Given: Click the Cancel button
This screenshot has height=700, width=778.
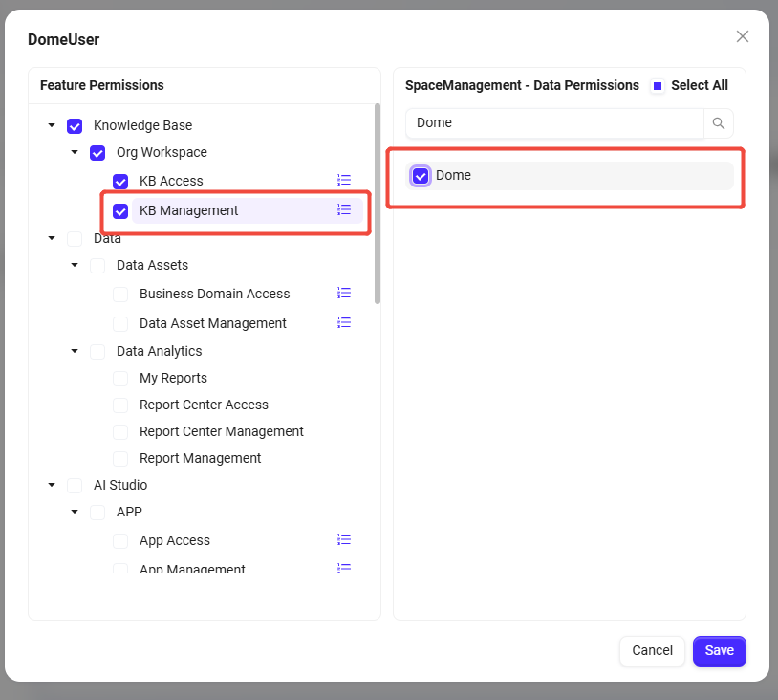Looking at the screenshot, I should pyautogui.click(x=652, y=650).
